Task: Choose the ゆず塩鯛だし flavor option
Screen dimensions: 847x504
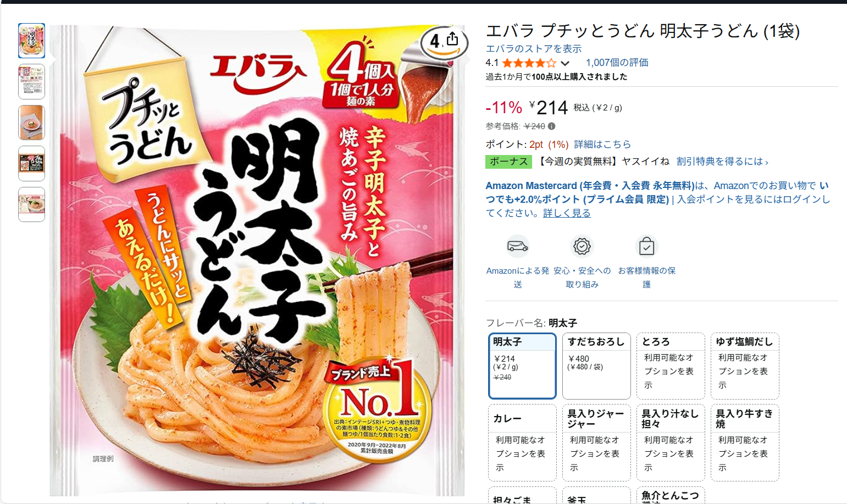Action: 745,365
